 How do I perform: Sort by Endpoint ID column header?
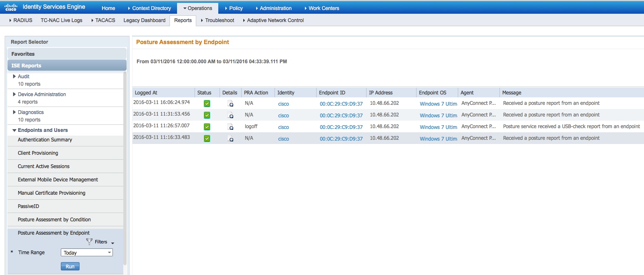pos(341,92)
